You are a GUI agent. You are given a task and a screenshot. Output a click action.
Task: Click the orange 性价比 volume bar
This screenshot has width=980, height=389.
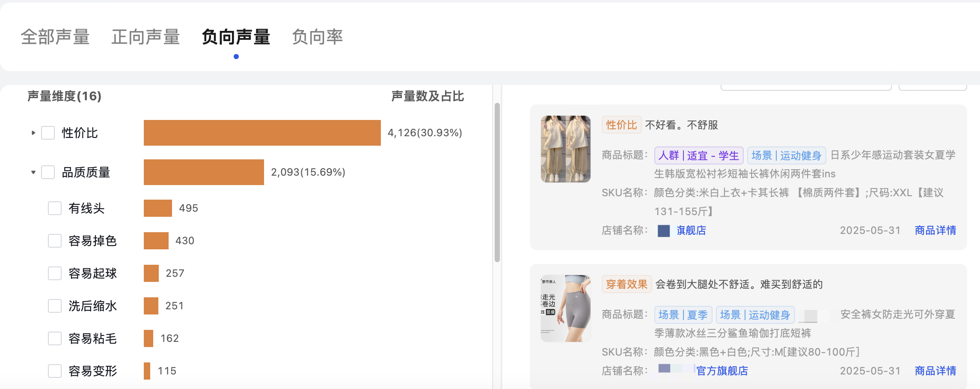262,133
